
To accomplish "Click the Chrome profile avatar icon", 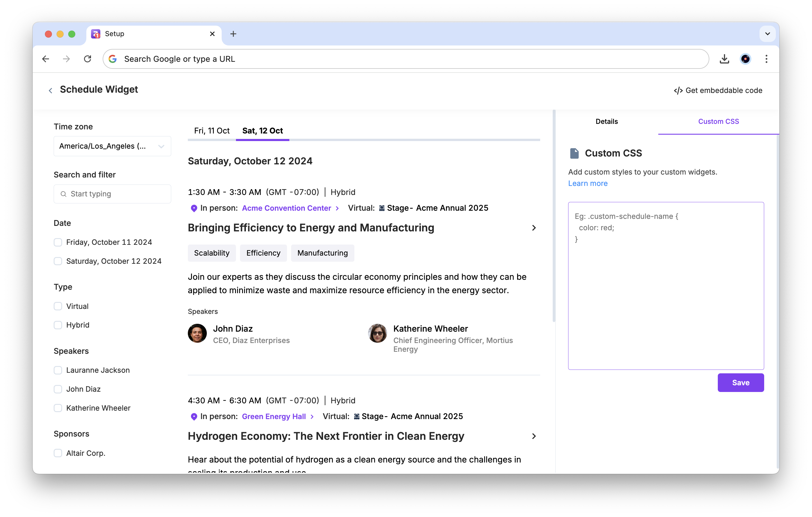I will [745, 59].
